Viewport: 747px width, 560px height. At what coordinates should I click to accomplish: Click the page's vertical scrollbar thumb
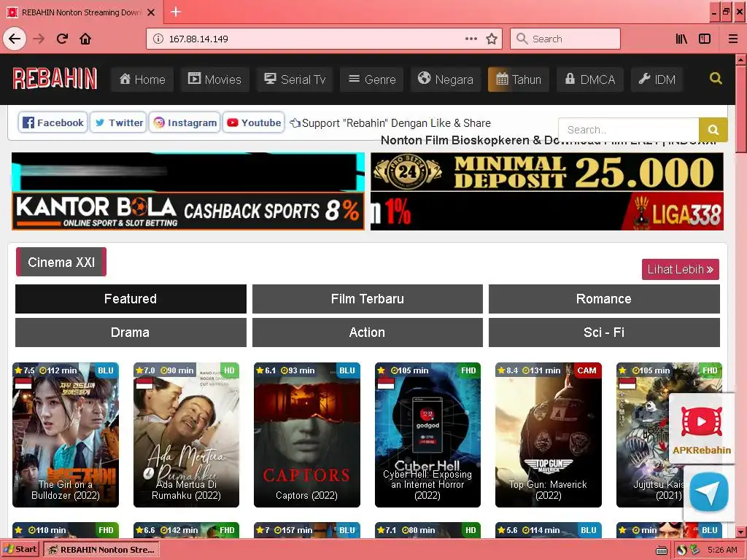coord(741,109)
